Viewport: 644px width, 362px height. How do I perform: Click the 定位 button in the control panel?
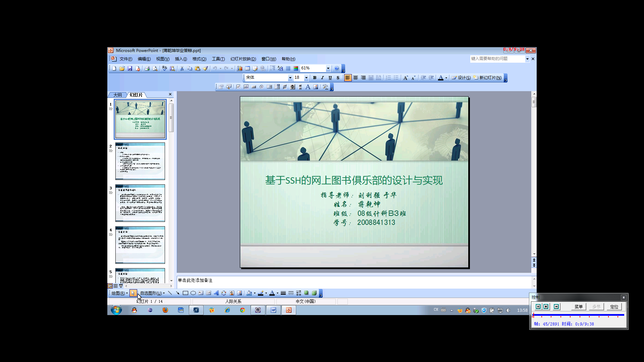(614, 307)
